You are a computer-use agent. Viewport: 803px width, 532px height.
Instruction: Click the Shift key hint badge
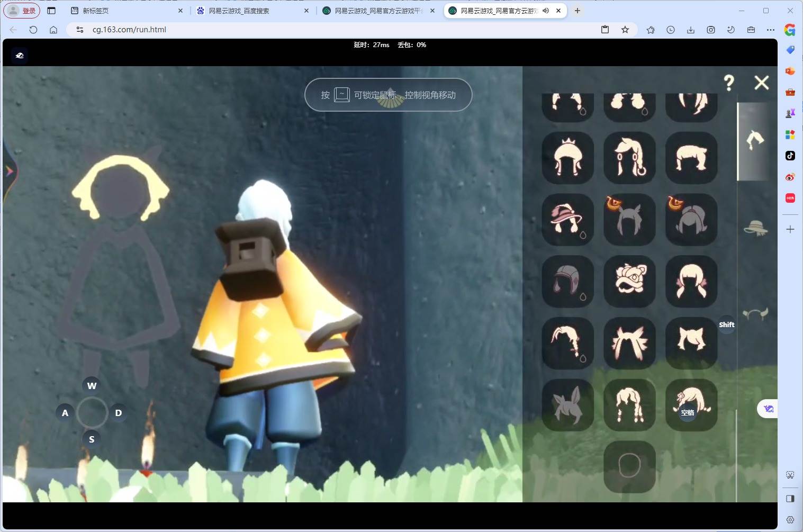[727, 324]
